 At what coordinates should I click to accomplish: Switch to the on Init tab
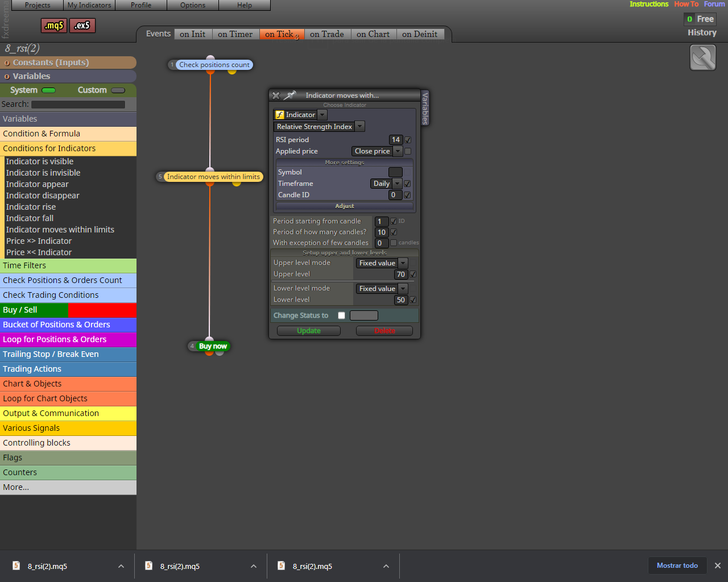[x=193, y=34]
